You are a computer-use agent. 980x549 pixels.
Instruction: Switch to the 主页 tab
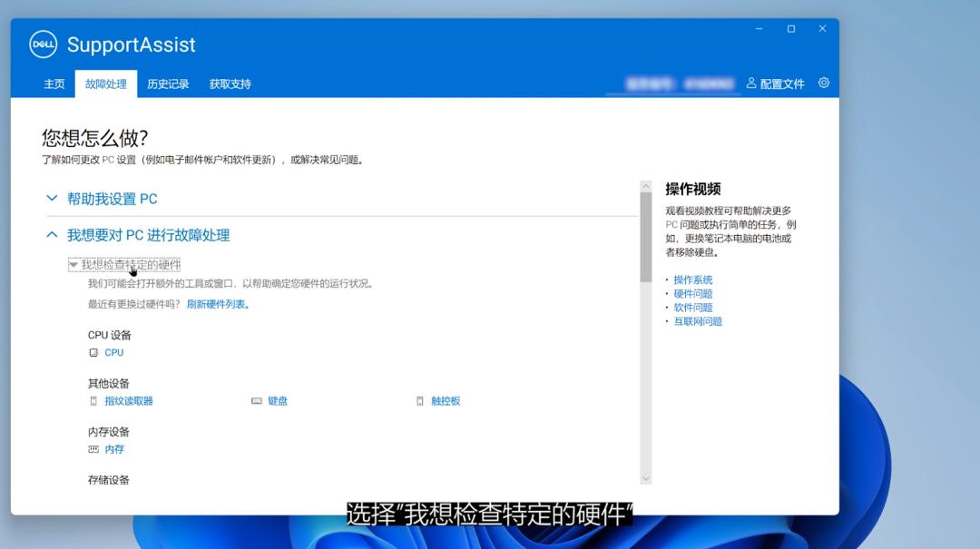pos(54,83)
